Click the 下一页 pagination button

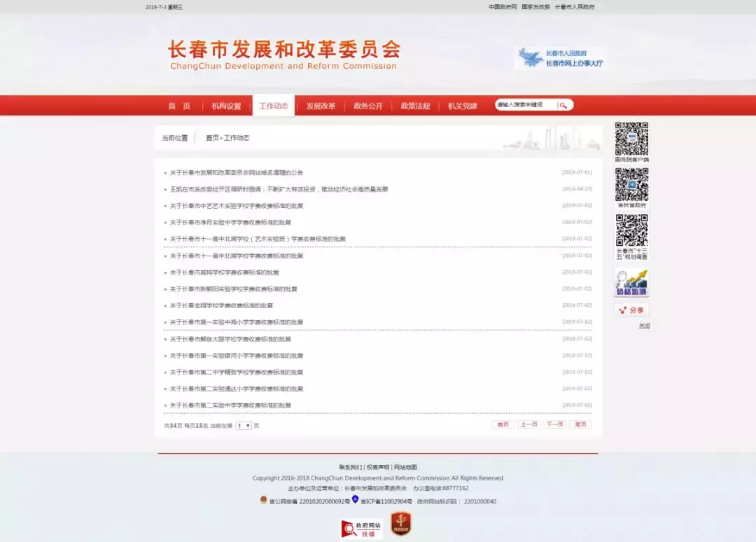coord(554,424)
